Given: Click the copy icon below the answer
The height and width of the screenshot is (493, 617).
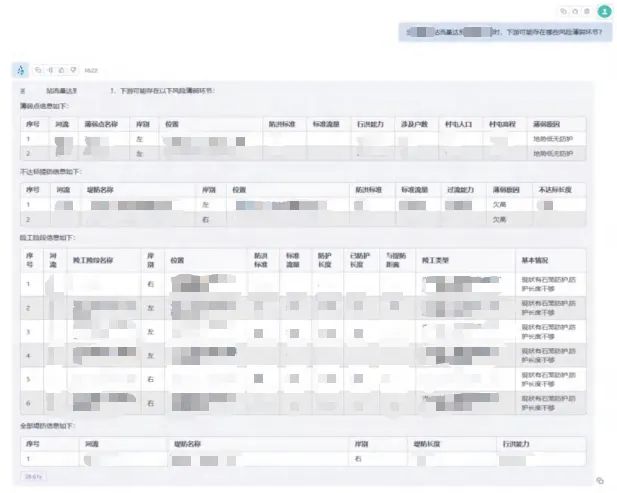Looking at the screenshot, I should tap(599, 481).
